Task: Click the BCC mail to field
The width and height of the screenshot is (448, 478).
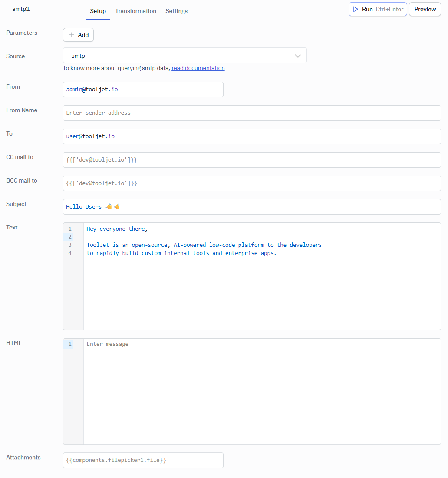Action: [x=252, y=183]
